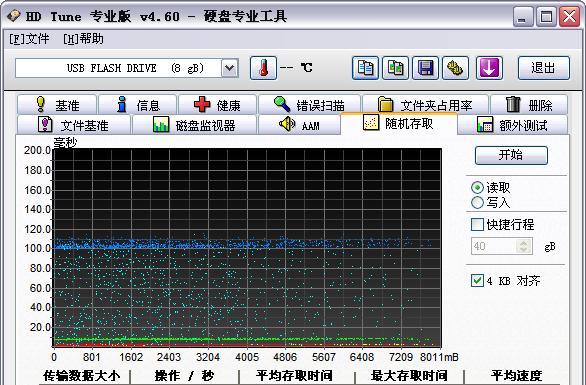
Task: Copy screenshot to clipboard icon
Action: point(395,68)
